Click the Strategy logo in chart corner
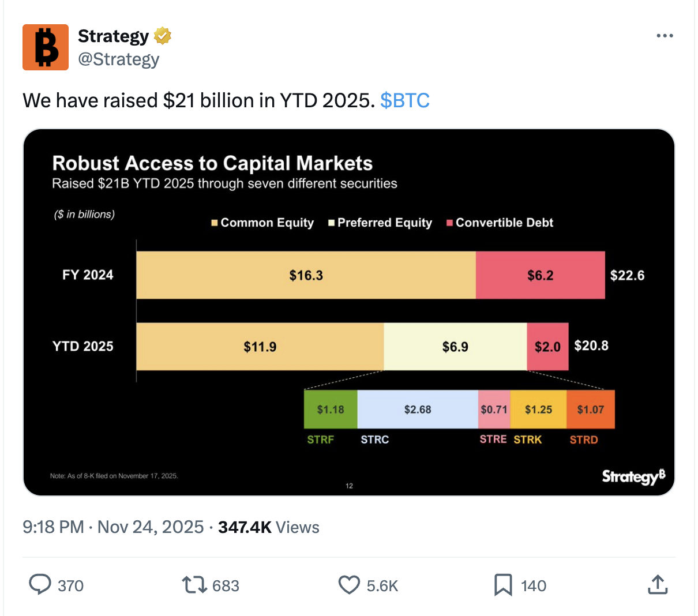Screen dimensions: 698x616 tap(633, 476)
